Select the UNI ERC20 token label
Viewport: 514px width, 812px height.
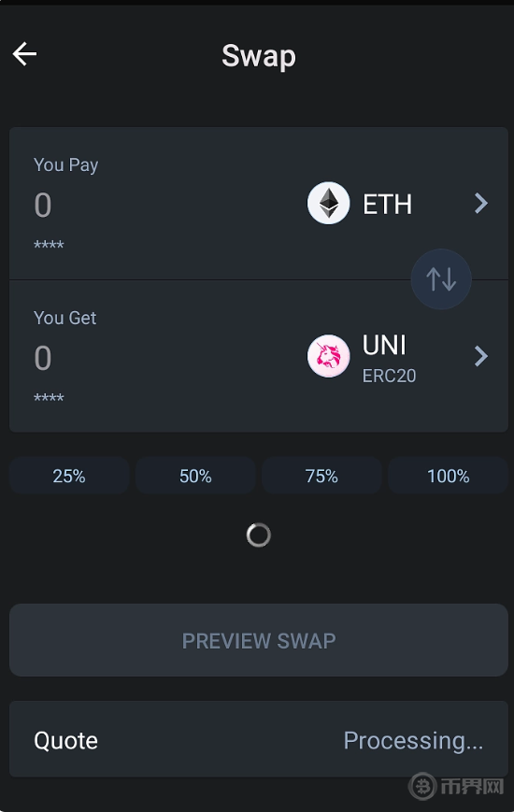pyautogui.click(x=389, y=359)
